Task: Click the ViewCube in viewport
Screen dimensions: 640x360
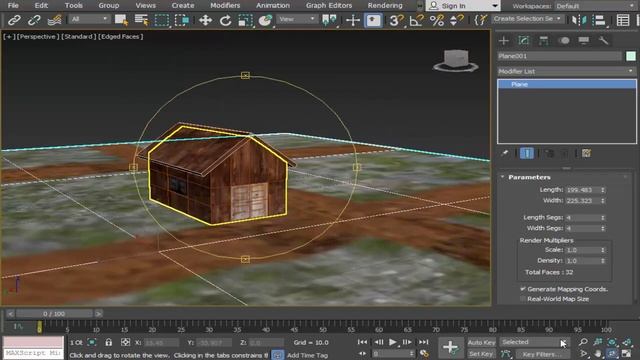Action: point(456,60)
